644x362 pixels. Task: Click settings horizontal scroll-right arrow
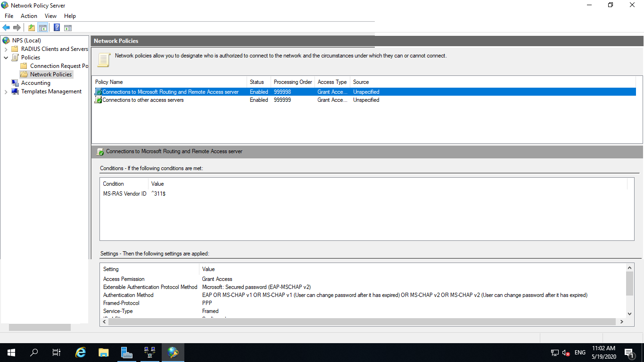pyautogui.click(x=621, y=321)
